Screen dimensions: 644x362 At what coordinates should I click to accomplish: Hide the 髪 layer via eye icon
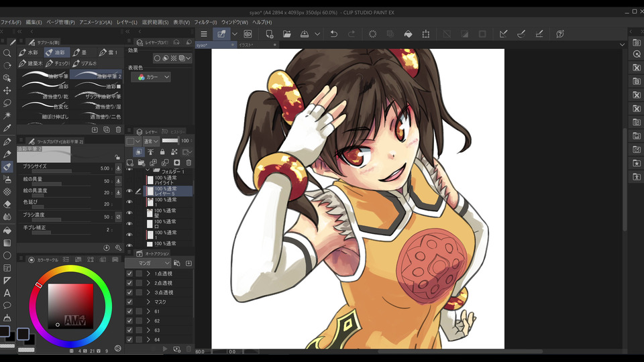pyautogui.click(x=129, y=213)
